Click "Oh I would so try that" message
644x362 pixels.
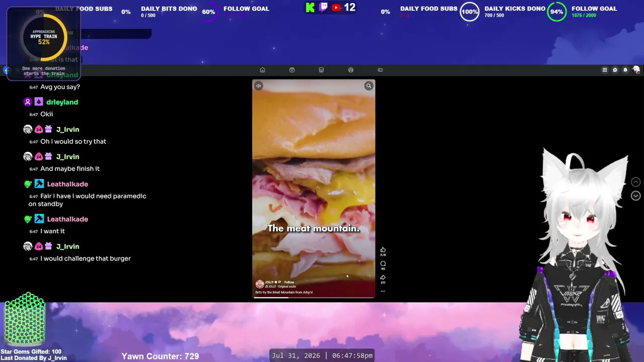point(73,142)
